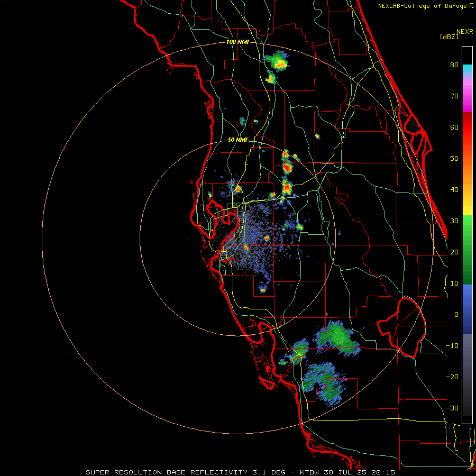Click the -20 value on the dBZ scale
This screenshot has height=476, width=476.
pyautogui.click(x=452, y=377)
